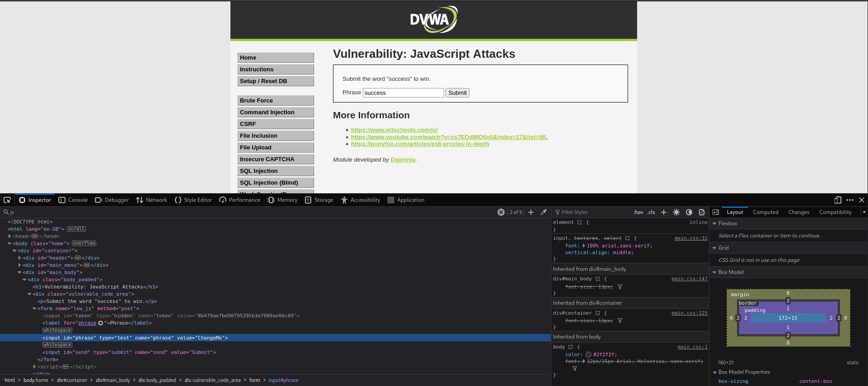Activate the element picker tool
Screen dimensions: 868x386
[7, 200]
